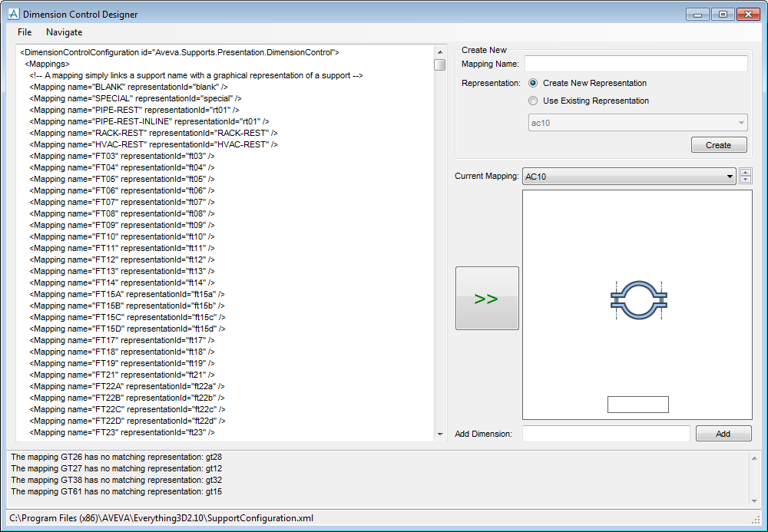Viewport: 768px width, 532px height.
Task: Select Use Existing Representation option
Action: [x=534, y=101]
